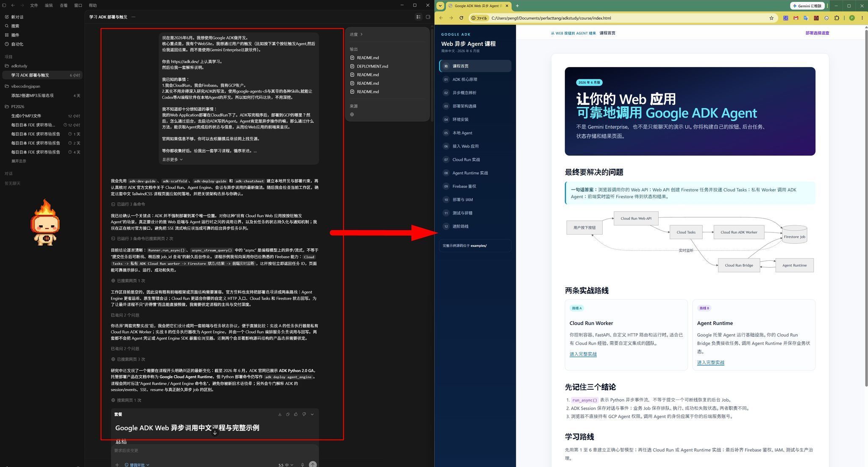Open the 查看 menu
Viewport: 868px width, 467px height.
pyautogui.click(x=64, y=6)
